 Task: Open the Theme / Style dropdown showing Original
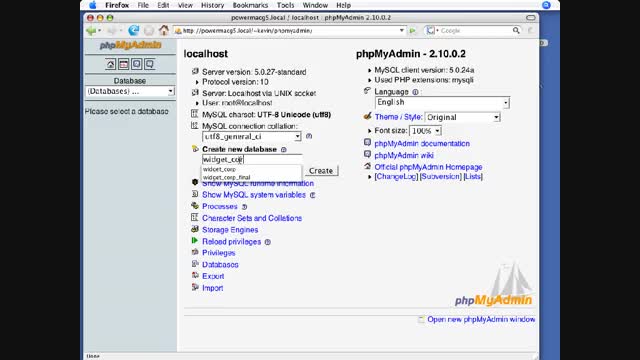click(462, 118)
